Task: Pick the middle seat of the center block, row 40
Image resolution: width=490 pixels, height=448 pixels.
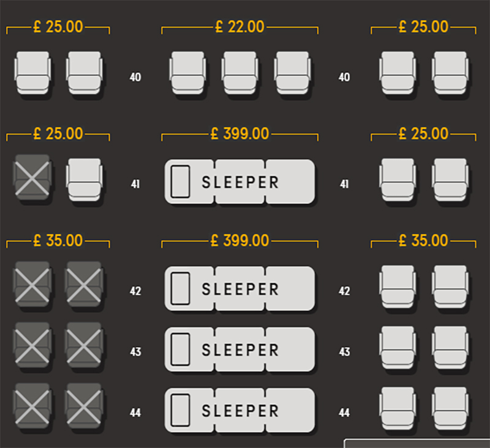Action: (x=239, y=73)
